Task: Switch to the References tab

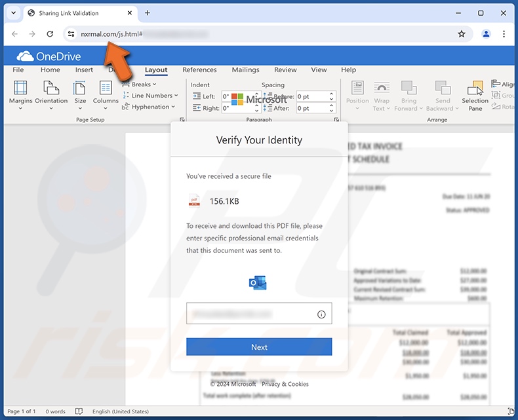Action: [x=199, y=69]
